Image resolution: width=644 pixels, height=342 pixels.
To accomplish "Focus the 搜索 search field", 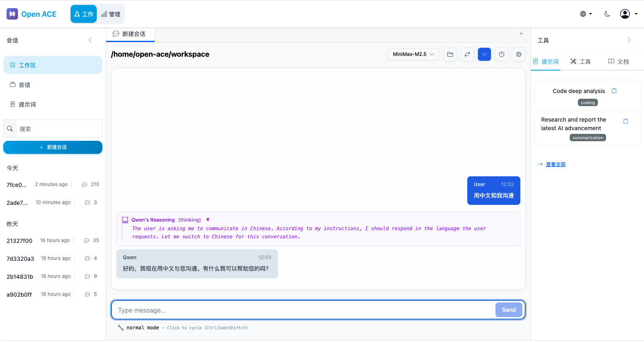I will point(59,129).
